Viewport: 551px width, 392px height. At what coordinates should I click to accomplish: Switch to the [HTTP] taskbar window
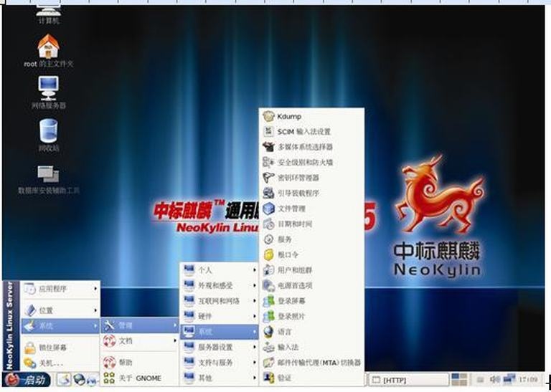[409, 379]
